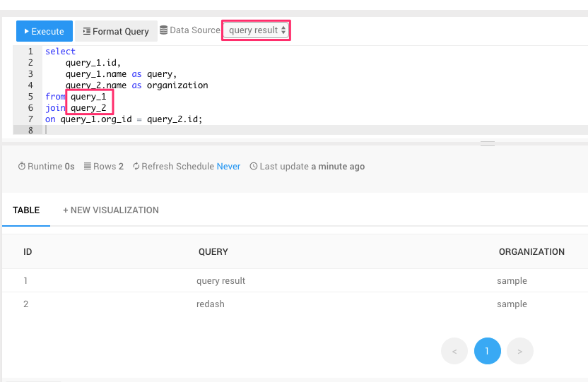The image size is (588, 382).
Task: Click the Runtime clock icon
Action: coord(22,167)
